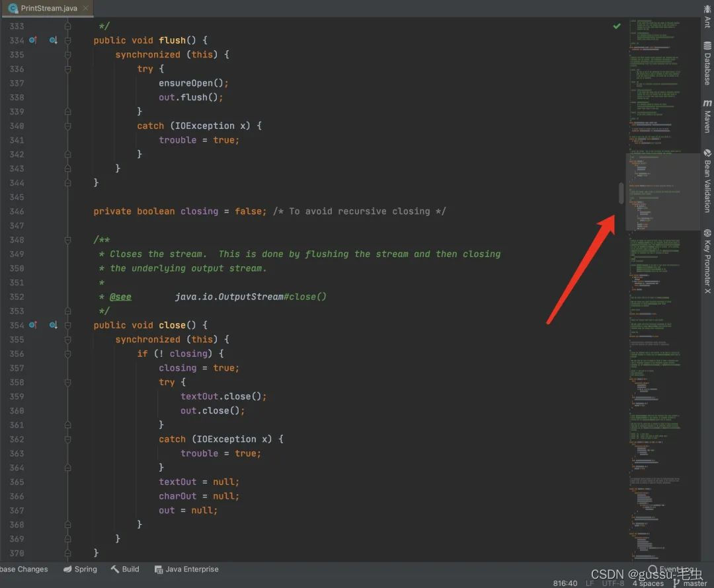
Task: Click the highlighted viewport in code minimap
Action: [x=663, y=192]
